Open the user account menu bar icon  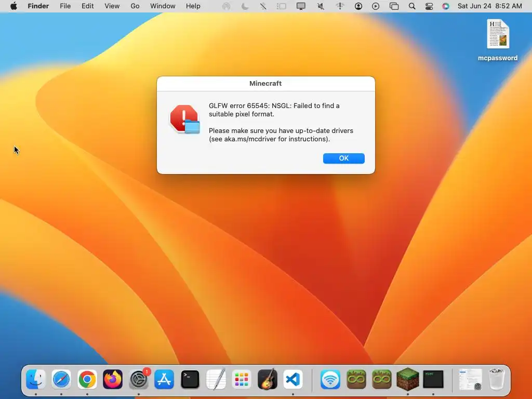point(358,6)
